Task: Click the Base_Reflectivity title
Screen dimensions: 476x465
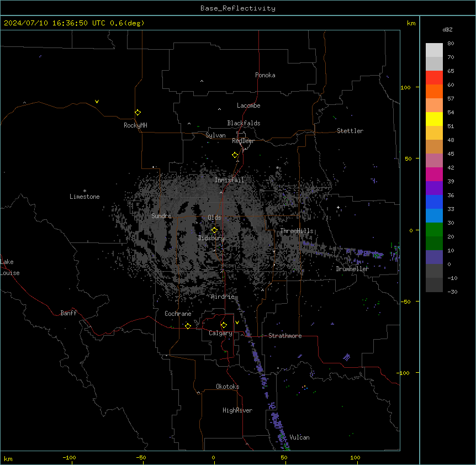Action: click(x=238, y=8)
